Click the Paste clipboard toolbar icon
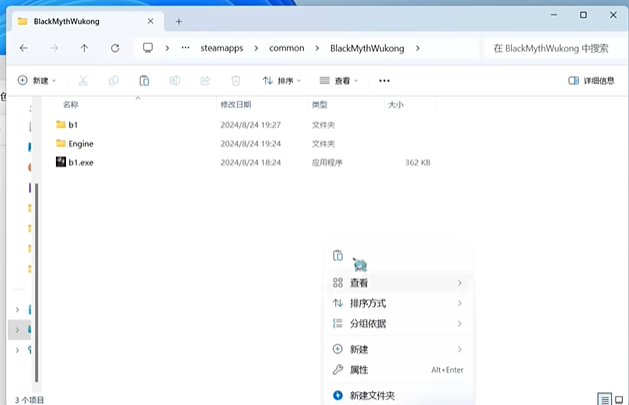 point(144,81)
